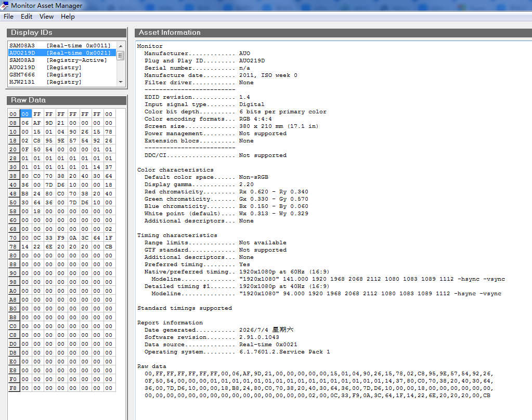Click the Software revision value 2.91.0.1043
The height and width of the screenshot is (420, 532).
[x=259, y=337]
